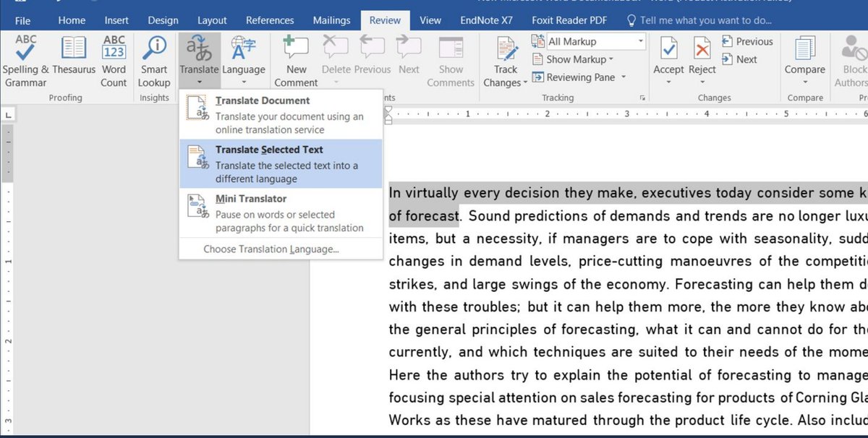Screen dimensions: 868x438
Task: Click the Show Markup icon
Action: 538,59
